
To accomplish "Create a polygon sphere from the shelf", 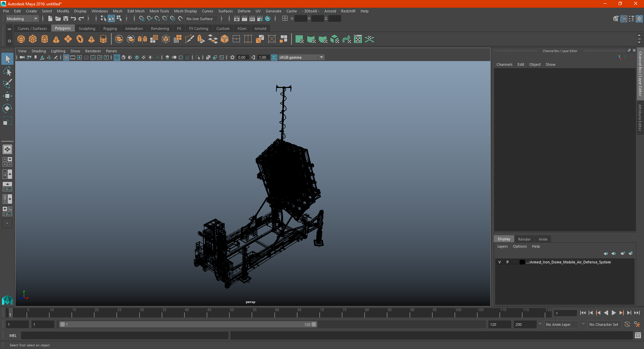I will (x=21, y=39).
